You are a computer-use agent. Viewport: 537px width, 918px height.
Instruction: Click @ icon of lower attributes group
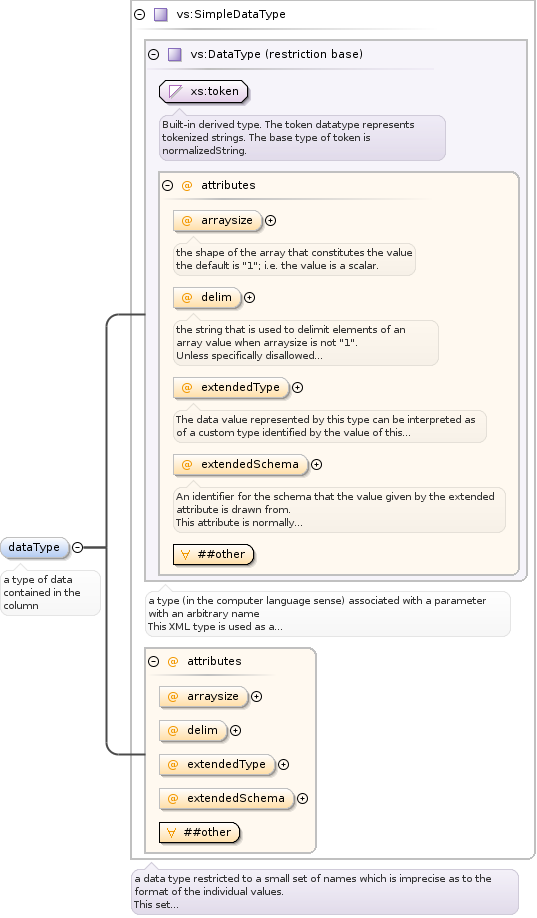(173, 662)
